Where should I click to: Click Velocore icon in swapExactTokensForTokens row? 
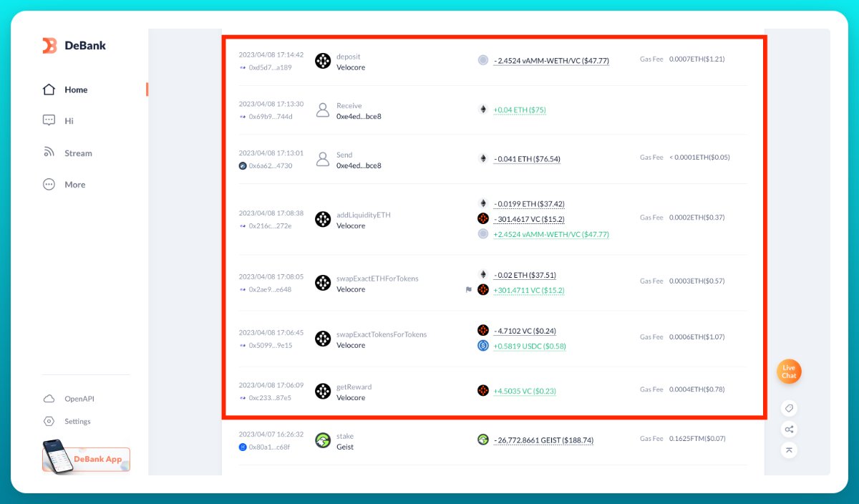[323, 339]
